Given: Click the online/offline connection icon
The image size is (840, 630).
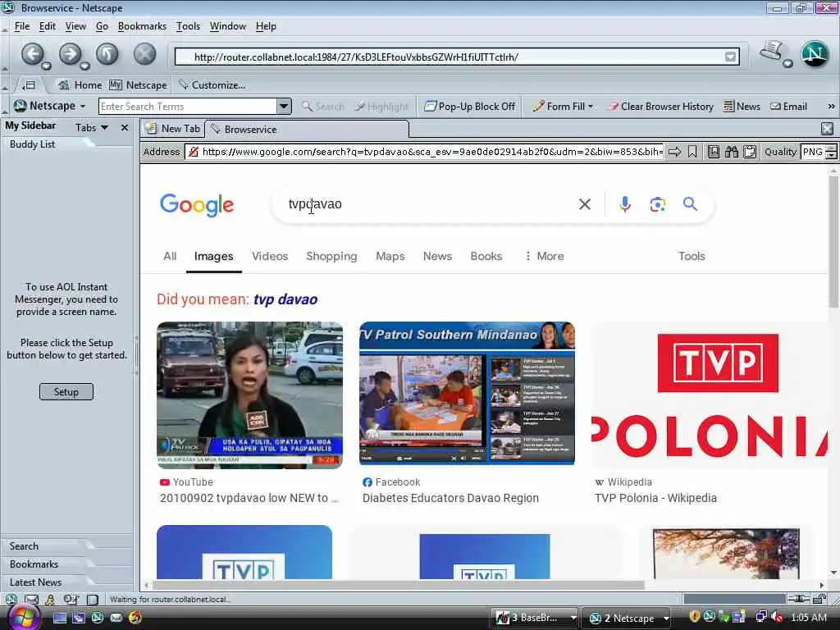Looking at the screenshot, I should tap(799, 599).
